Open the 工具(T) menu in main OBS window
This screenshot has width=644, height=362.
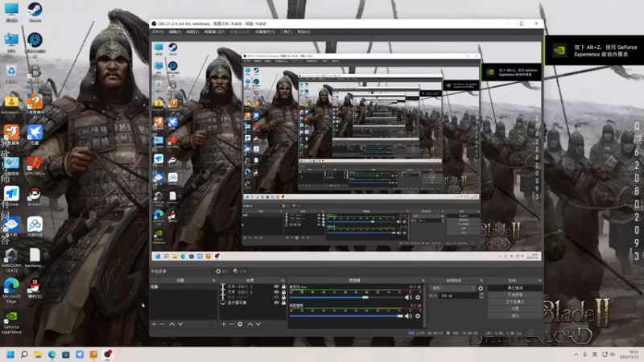(286, 31)
